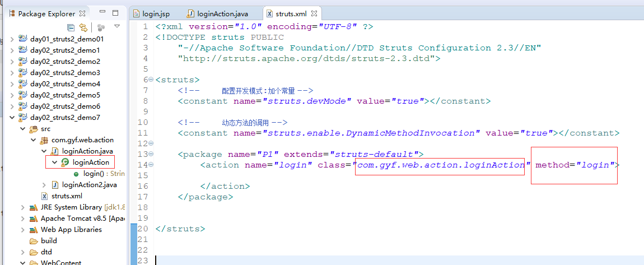Expand day02_struts2_demo4 project

(12, 84)
